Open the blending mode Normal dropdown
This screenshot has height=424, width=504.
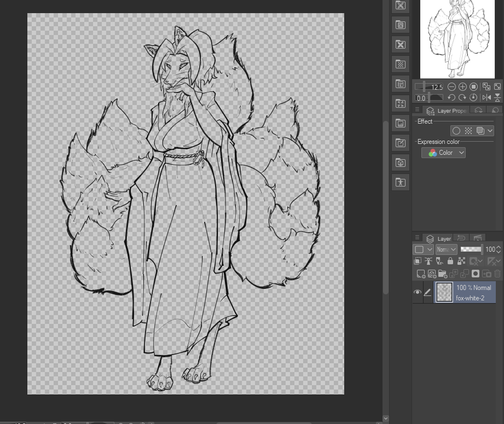coord(447,249)
